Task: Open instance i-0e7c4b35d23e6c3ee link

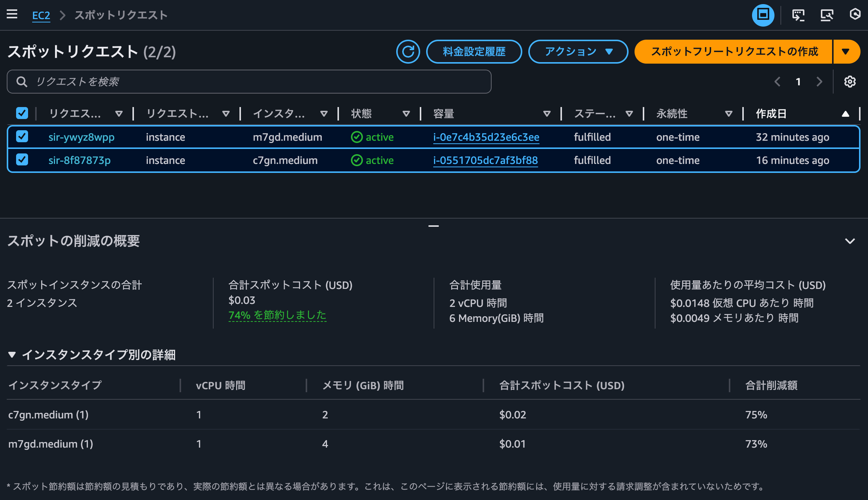Action: pos(486,137)
